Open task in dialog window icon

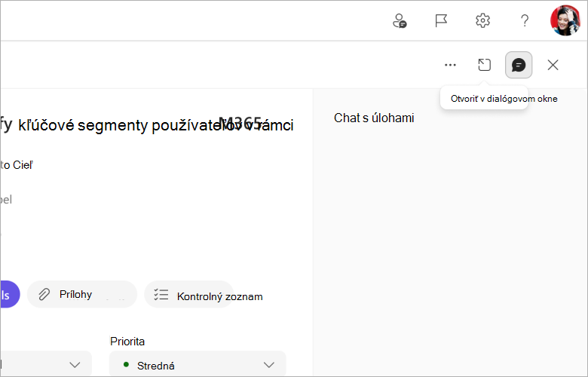pos(484,65)
